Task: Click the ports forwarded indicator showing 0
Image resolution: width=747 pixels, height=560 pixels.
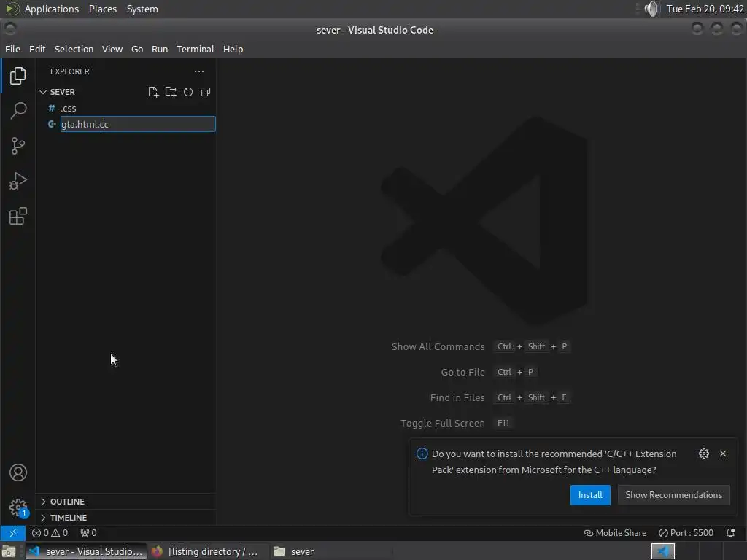Action: [88, 532]
